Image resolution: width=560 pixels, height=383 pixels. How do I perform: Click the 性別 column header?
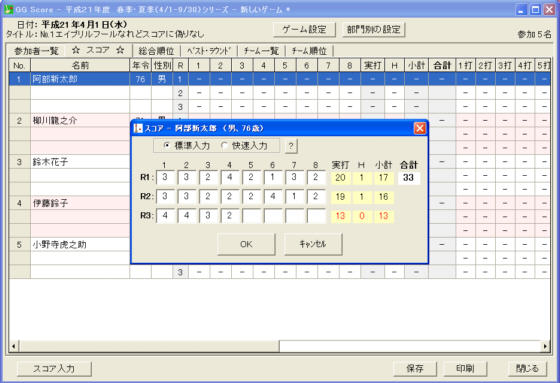(162, 65)
